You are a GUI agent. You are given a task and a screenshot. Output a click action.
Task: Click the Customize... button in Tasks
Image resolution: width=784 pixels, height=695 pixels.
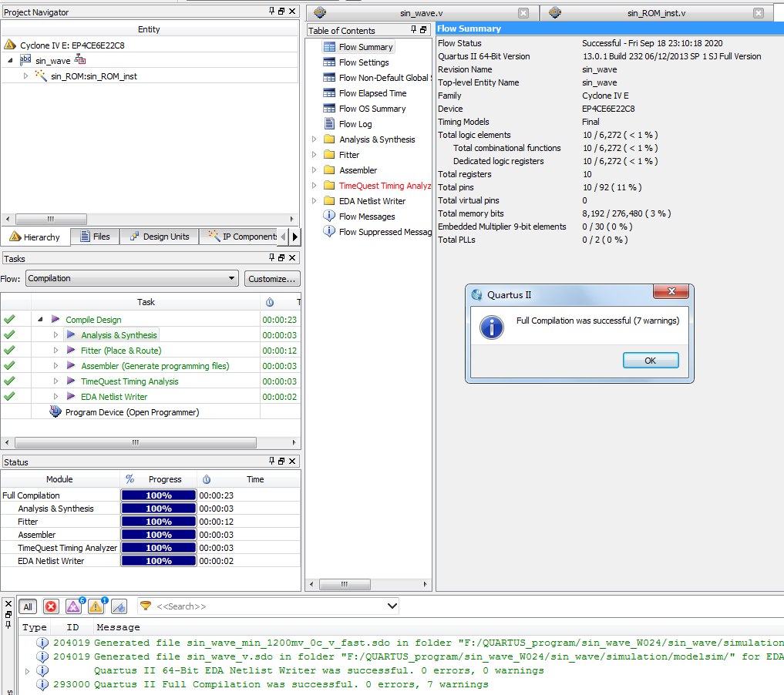click(x=272, y=279)
